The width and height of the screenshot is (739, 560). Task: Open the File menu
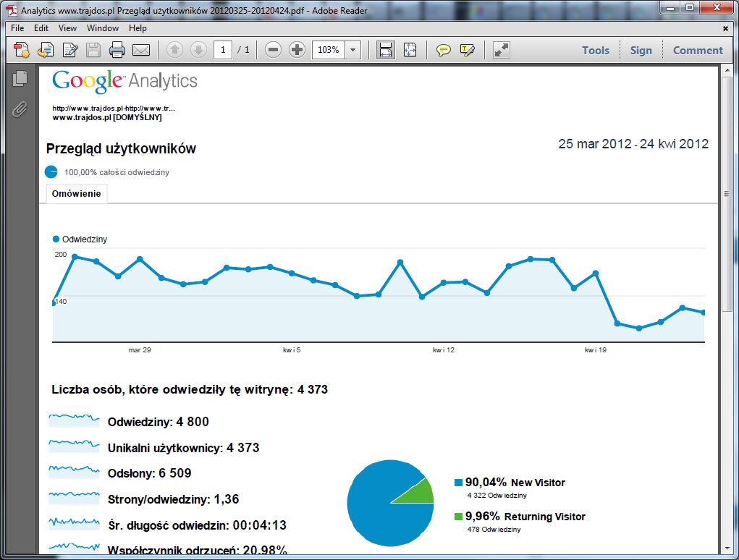click(17, 28)
